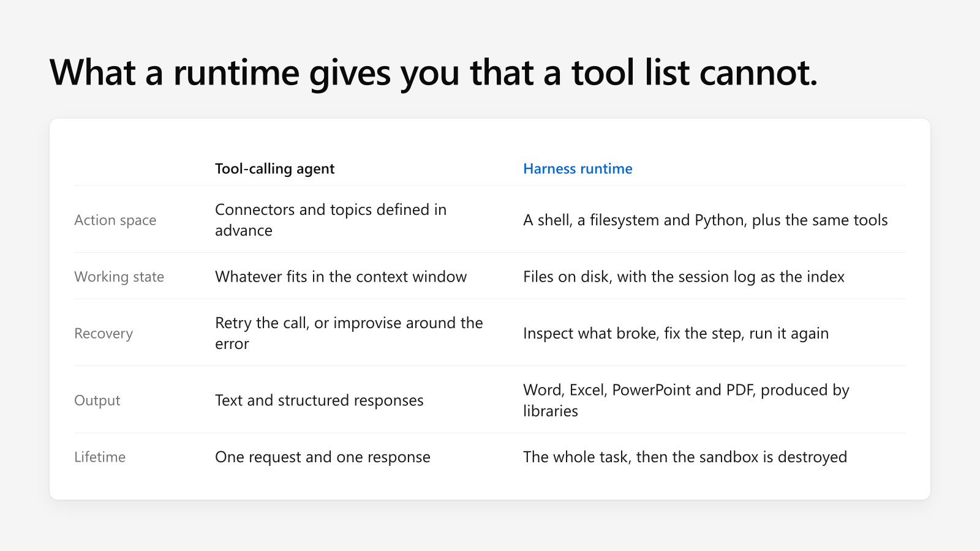Select cell 'Connectors and topics defined in advance'
Screen dimensions: 980x551
(x=331, y=220)
